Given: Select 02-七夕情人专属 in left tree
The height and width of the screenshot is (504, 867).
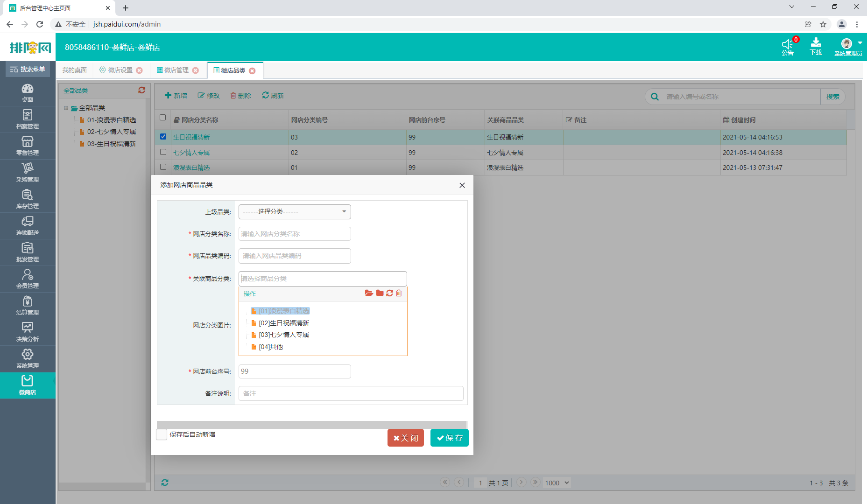Looking at the screenshot, I should [112, 132].
